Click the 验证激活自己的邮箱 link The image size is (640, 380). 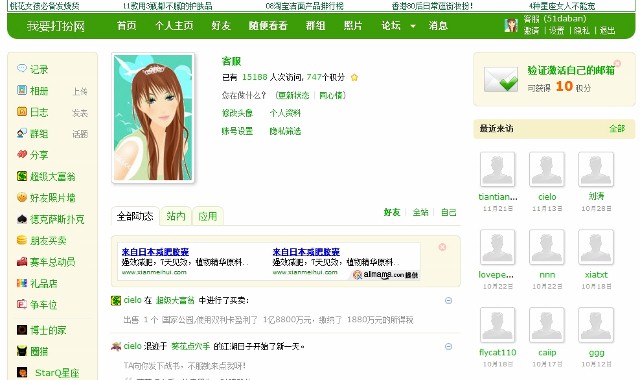[571, 70]
